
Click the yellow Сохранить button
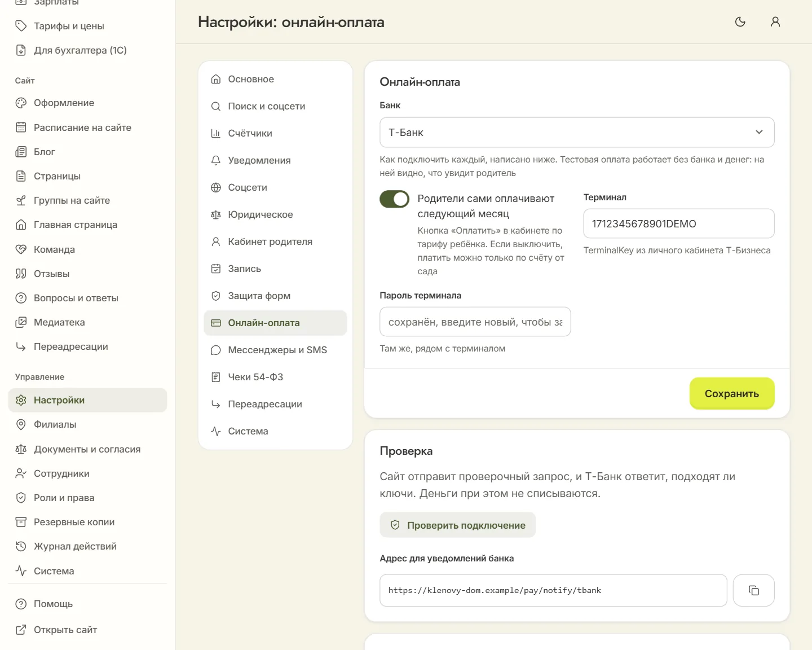(732, 393)
